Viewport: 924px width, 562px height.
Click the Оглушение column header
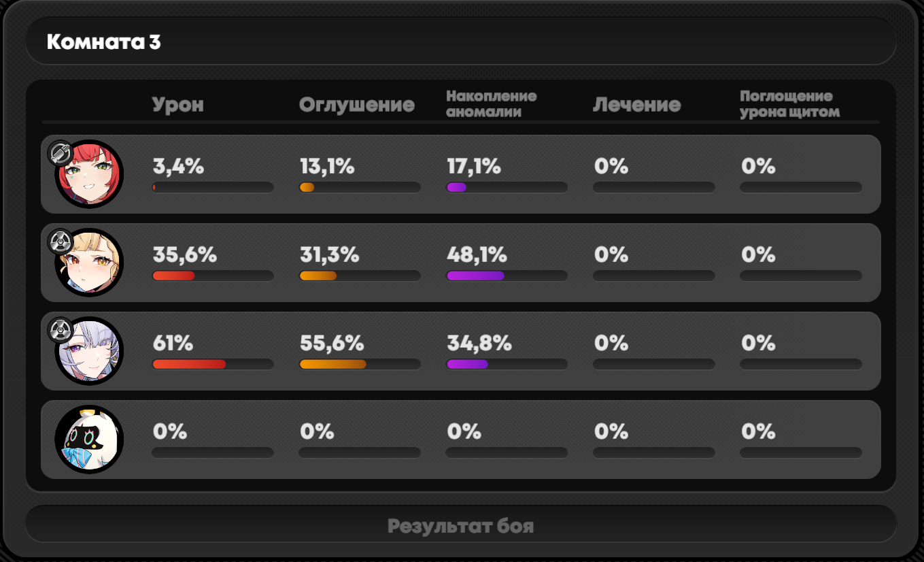coord(357,105)
